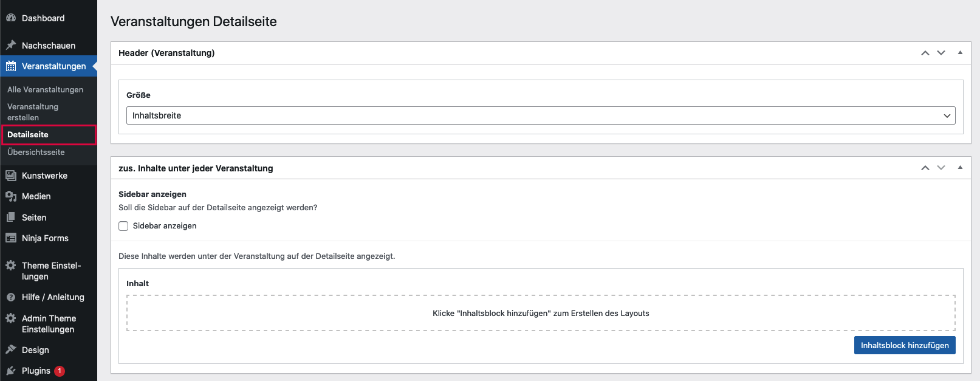Click the Inhaltsblock hinzufügen button

(904, 345)
